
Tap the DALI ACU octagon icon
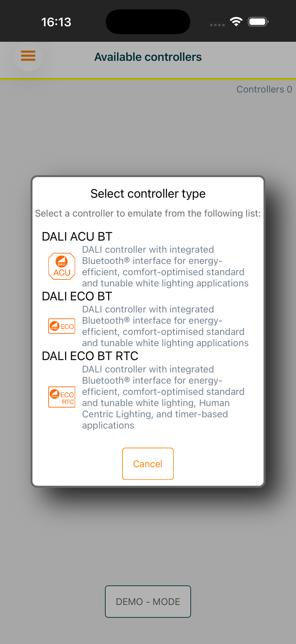62,266
